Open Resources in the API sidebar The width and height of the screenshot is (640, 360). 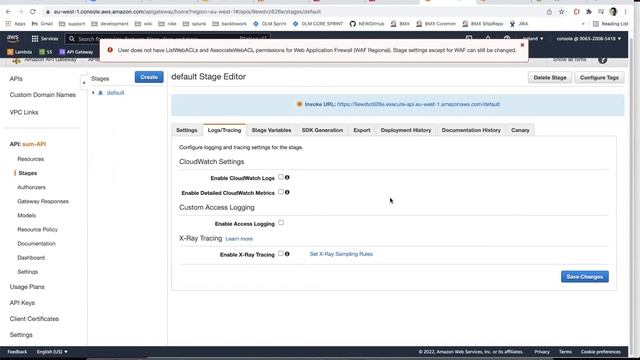(x=31, y=159)
